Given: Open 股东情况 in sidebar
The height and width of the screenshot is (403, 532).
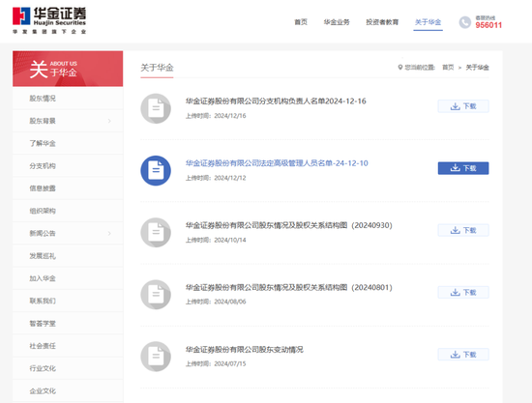Looking at the screenshot, I should coord(68,99).
